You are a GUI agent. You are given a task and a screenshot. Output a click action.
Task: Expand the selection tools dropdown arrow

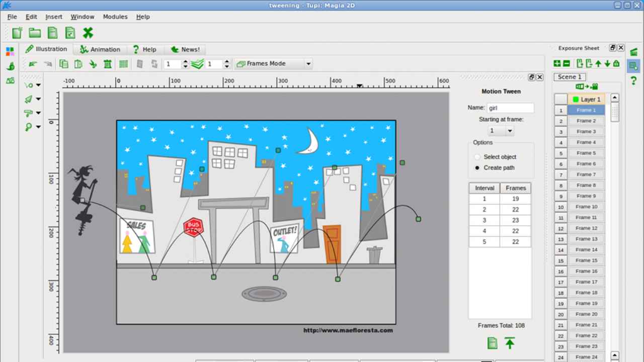pyautogui.click(x=39, y=100)
